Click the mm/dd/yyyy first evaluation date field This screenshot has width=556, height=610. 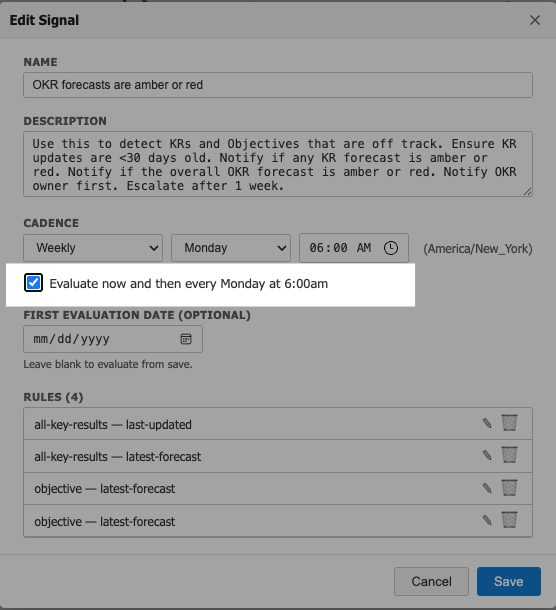(113, 339)
